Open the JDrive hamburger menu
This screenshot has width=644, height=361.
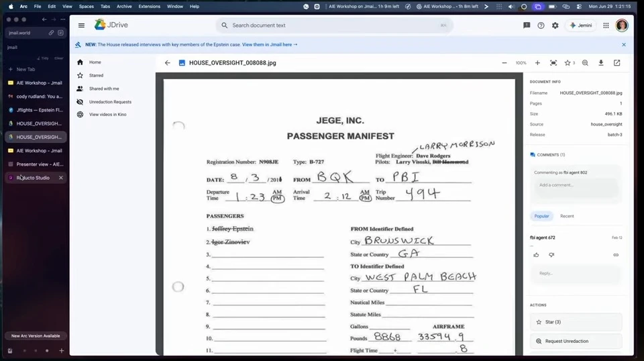tap(81, 25)
